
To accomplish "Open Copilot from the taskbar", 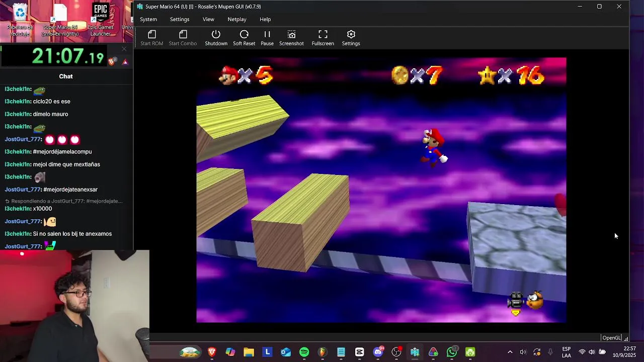I will coord(230,352).
